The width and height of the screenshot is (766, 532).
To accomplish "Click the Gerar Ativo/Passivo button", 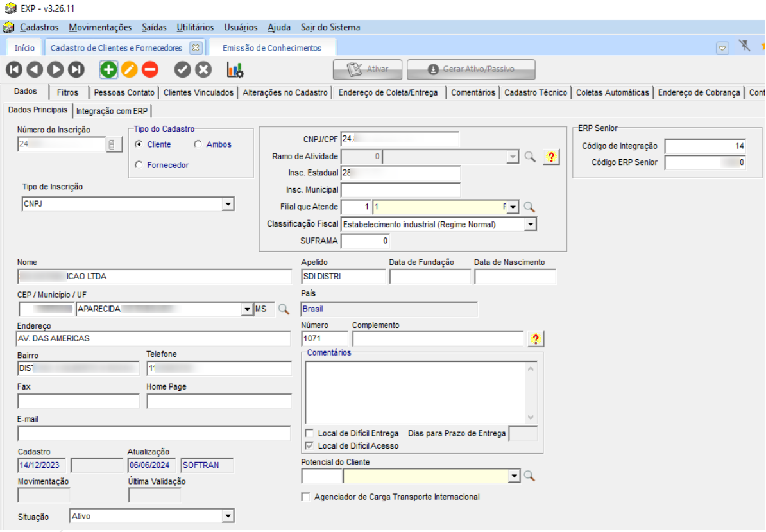I will coord(471,69).
